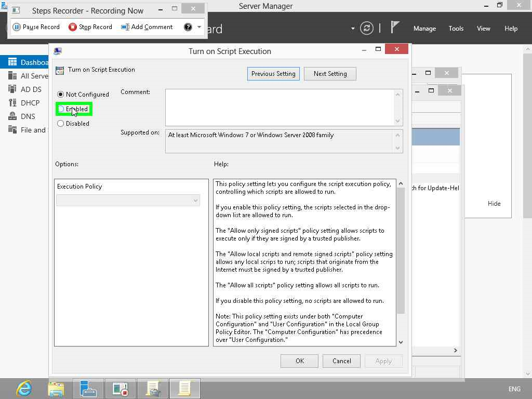The image size is (532, 399).
Task: Confirm with the OK button
Action: pyautogui.click(x=300, y=361)
